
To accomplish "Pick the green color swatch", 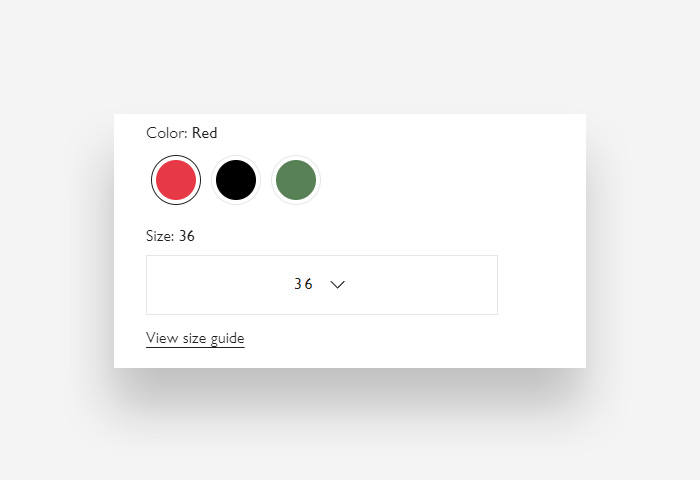I will 296,180.
